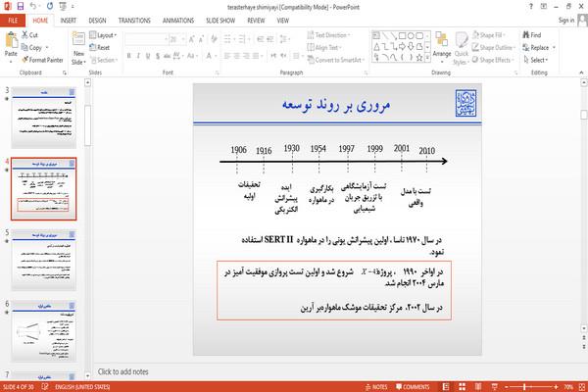
Task: Click Zoom in plus button
Action: [556, 387]
